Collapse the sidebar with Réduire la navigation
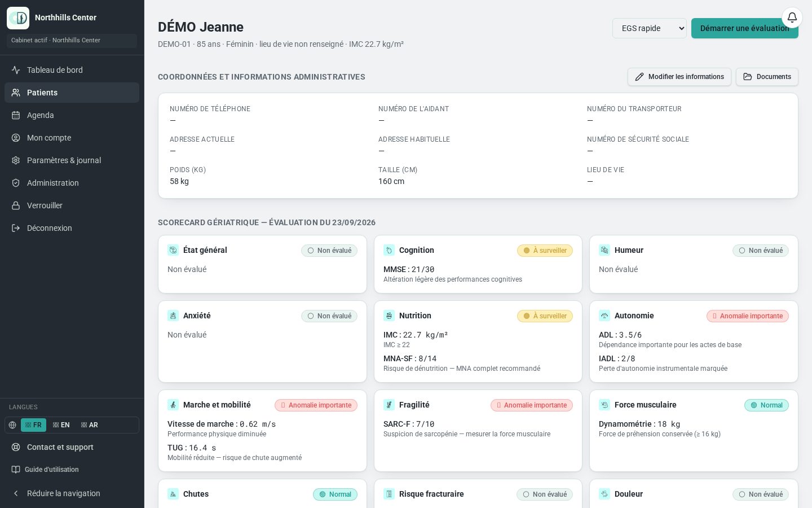 click(72, 493)
